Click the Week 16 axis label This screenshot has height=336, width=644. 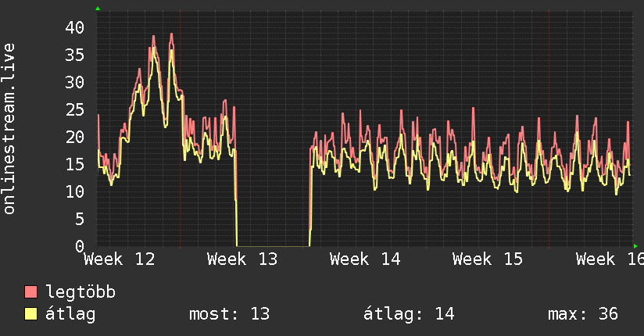610,259
